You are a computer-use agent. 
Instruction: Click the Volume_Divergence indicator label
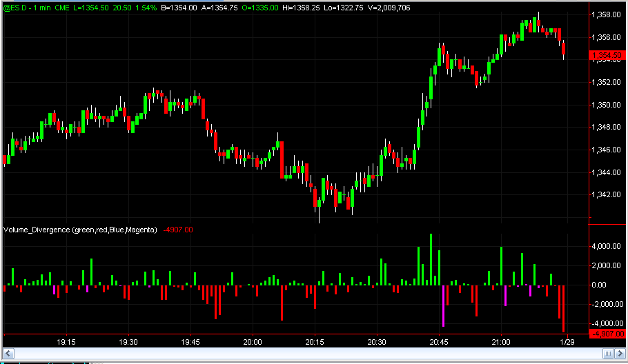coord(80,230)
